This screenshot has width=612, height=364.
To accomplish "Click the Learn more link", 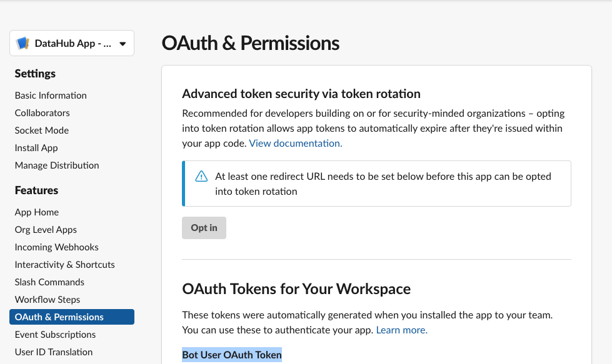I will [x=402, y=330].
